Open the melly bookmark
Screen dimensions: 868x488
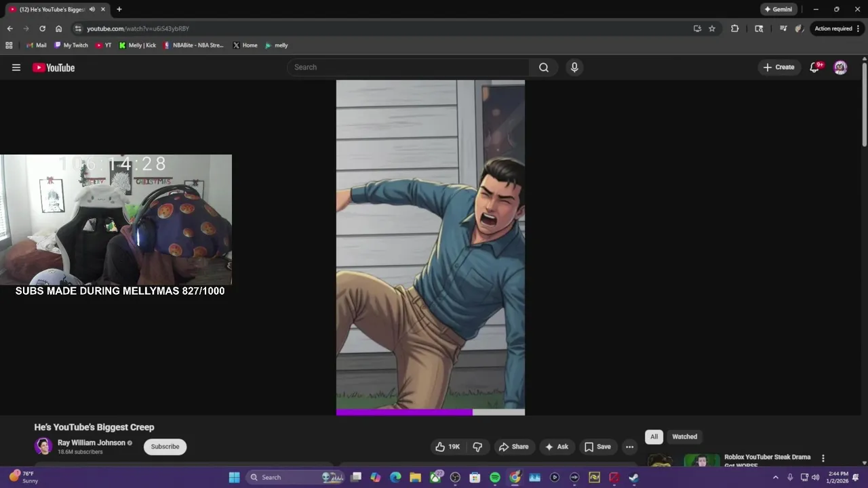coord(277,45)
